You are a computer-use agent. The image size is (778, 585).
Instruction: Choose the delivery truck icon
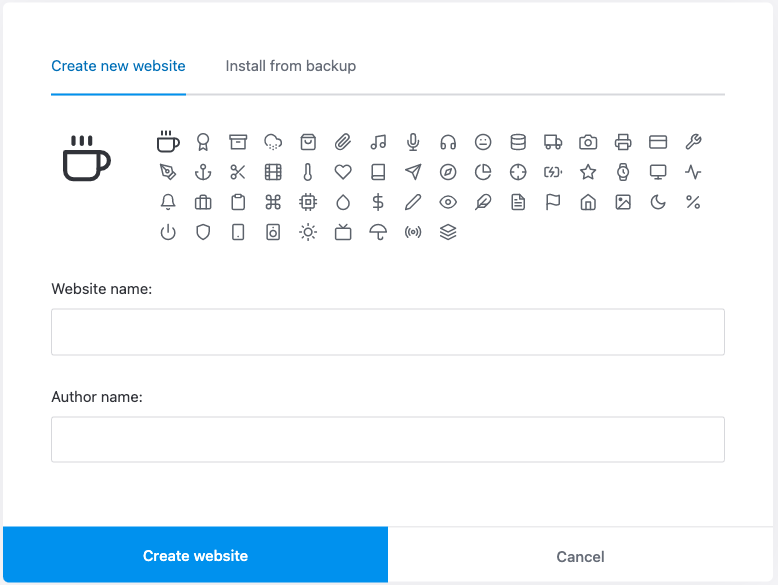coord(553,142)
